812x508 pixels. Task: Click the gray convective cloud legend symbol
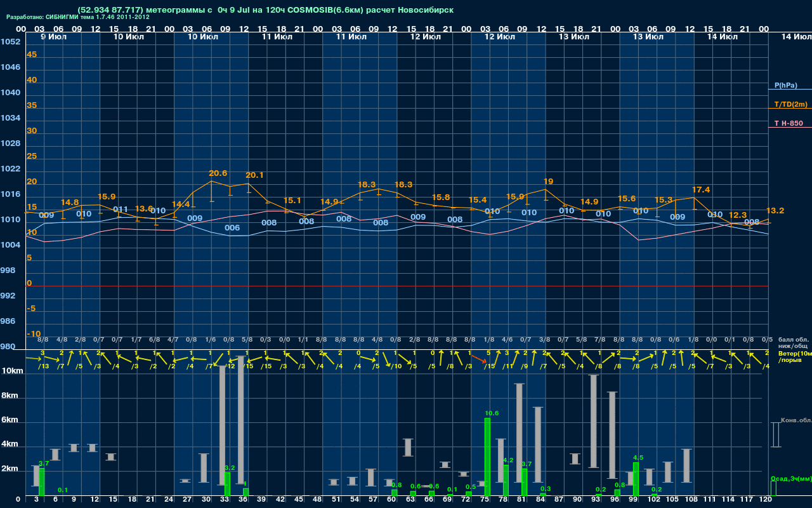tap(775, 434)
